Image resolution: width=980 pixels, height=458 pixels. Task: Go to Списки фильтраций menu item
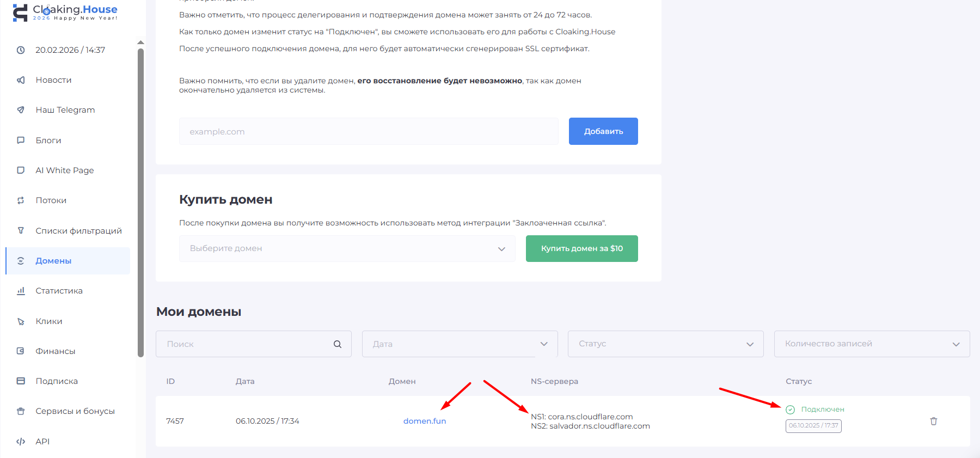78,231
